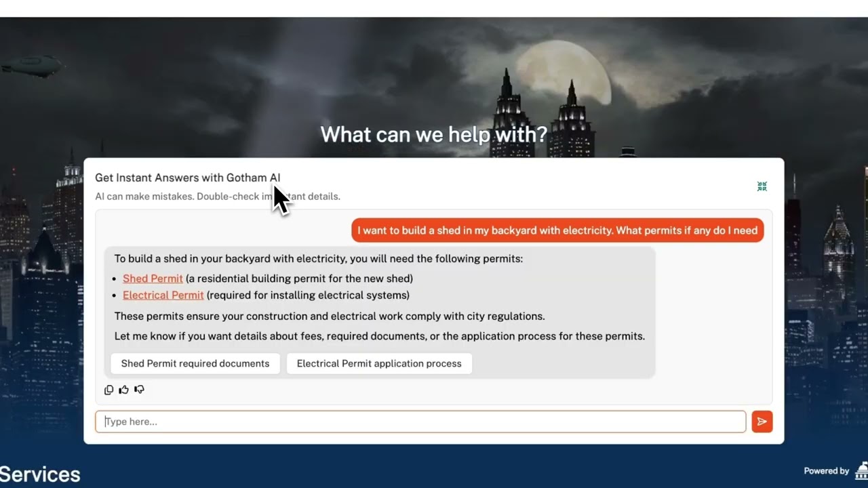Click 'Get Instant Answers with Gotham AI' title

(188, 178)
